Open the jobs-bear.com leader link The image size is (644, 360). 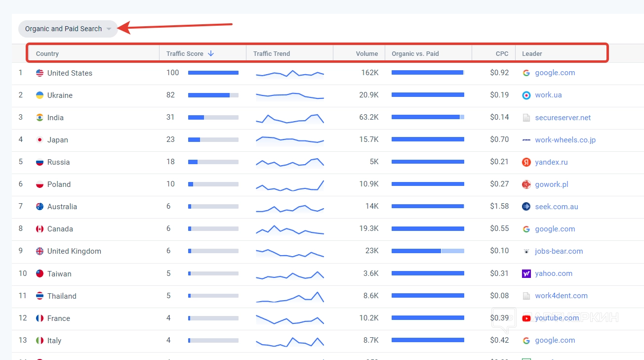tap(559, 251)
